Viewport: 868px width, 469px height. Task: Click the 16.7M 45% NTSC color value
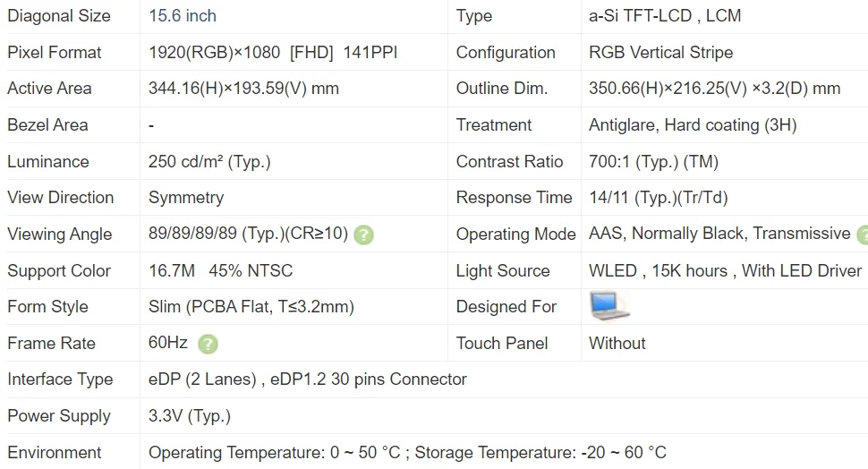(220, 271)
